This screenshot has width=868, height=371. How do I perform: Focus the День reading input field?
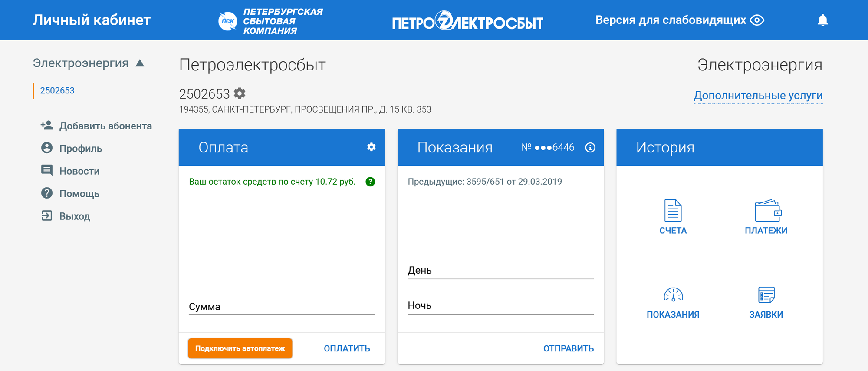[x=500, y=271]
